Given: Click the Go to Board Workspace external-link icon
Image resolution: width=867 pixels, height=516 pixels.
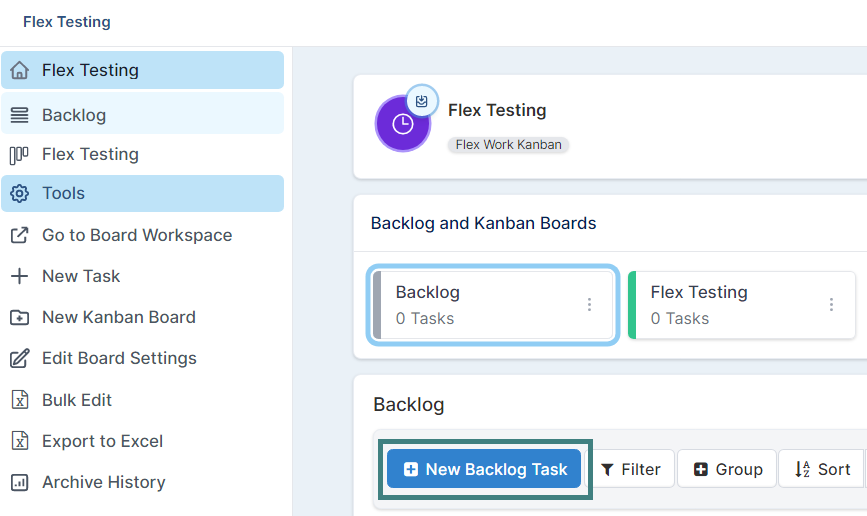Looking at the screenshot, I should pyautogui.click(x=19, y=235).
